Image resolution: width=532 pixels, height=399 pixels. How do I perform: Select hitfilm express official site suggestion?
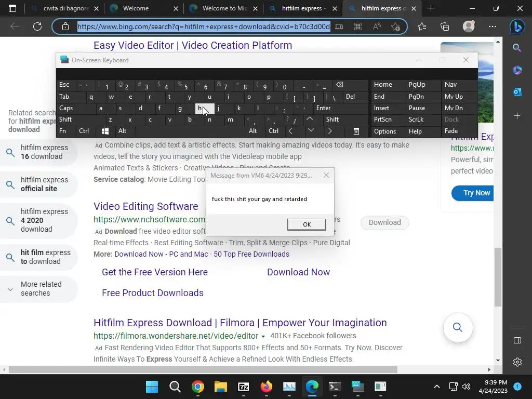click(x=38, y=184)
